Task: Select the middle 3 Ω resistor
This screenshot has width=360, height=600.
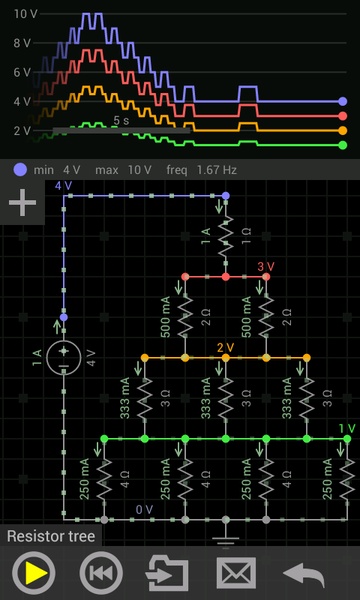Action: [x=226, y=398]
